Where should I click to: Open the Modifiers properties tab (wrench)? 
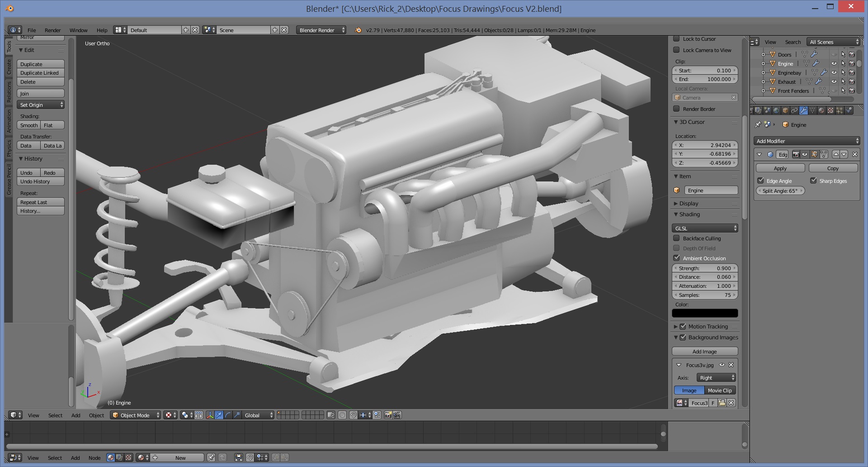click(x=803, y=110)
